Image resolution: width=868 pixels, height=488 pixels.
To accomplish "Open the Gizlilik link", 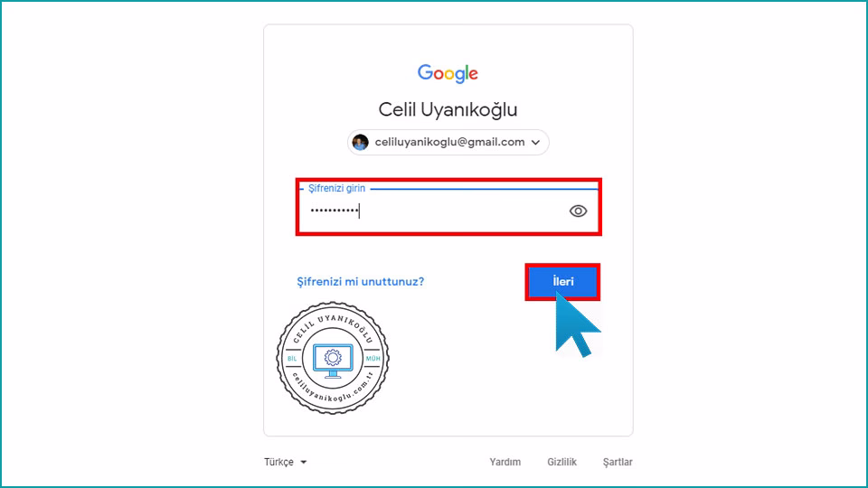I will point(561,462).
